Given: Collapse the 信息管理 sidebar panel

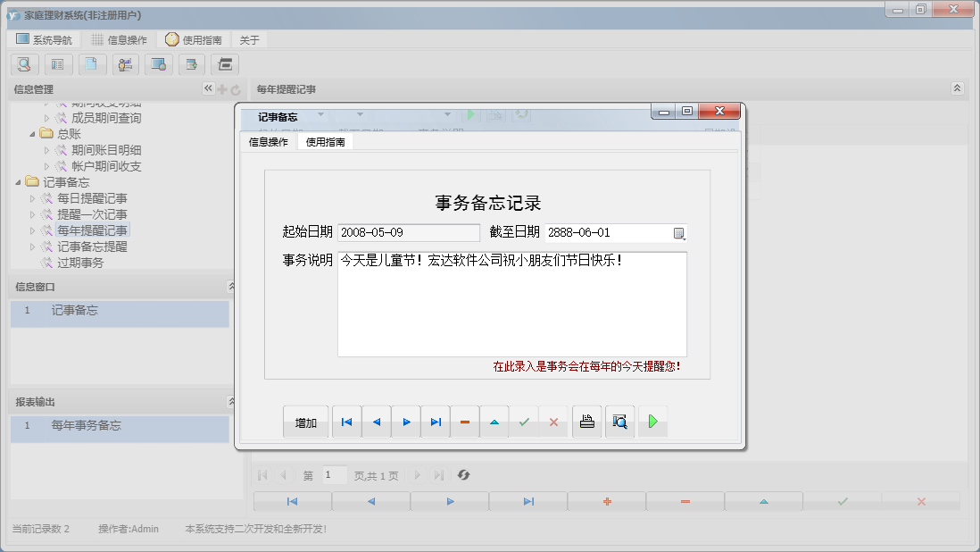Looking at the screenshot, I should point(207,88).
